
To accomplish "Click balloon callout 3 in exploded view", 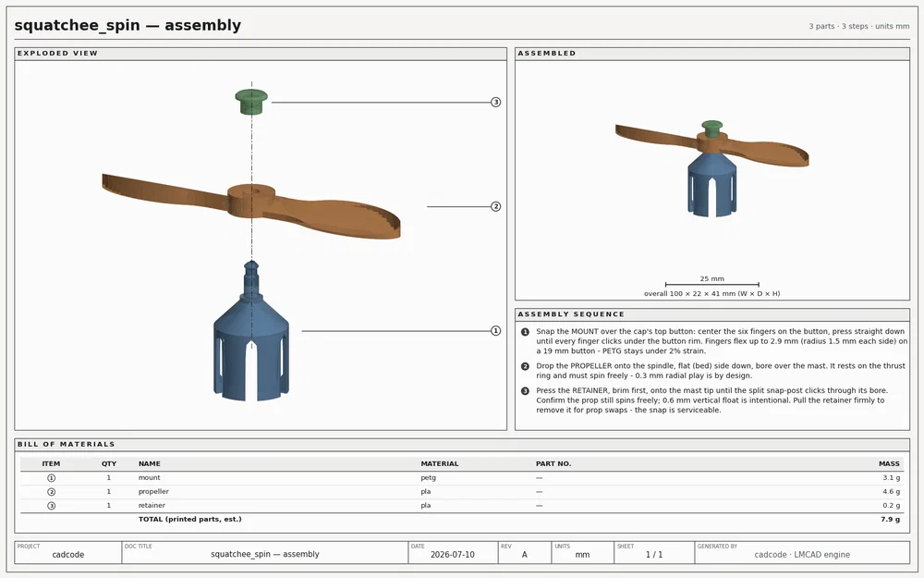I will 495,102.
